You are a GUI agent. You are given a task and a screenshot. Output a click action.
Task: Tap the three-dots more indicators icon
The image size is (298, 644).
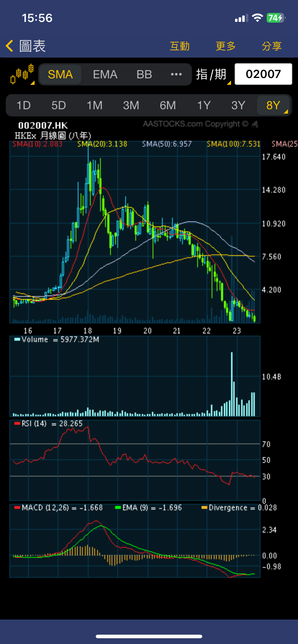point(176,74)
